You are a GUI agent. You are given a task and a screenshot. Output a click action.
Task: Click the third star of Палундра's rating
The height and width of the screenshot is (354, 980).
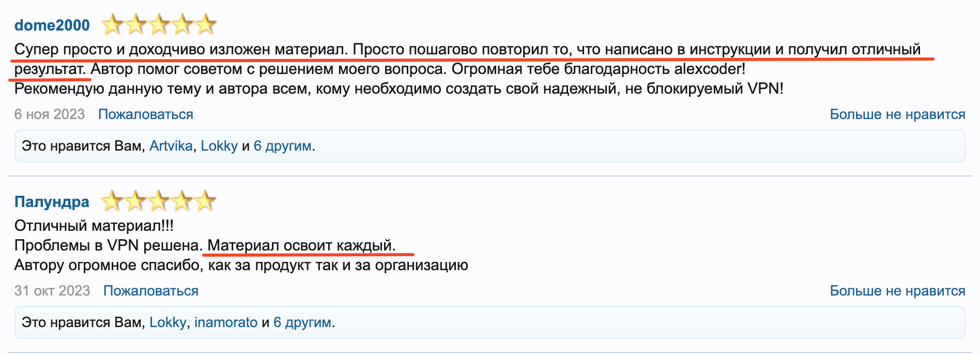(159, 201)
